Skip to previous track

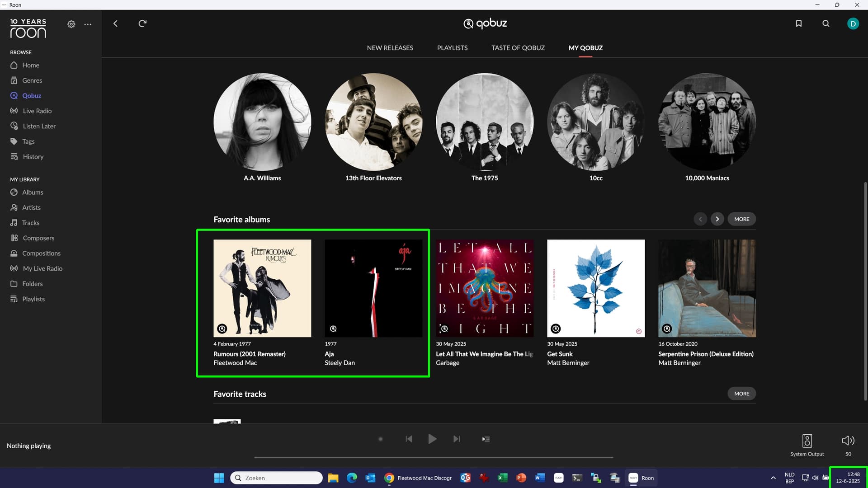409,439
